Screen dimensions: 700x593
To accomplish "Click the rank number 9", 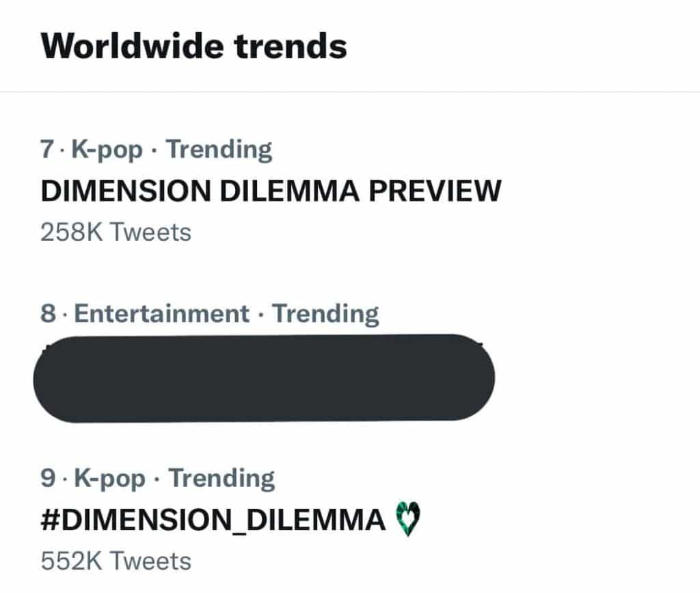I will tap(48, 478).
